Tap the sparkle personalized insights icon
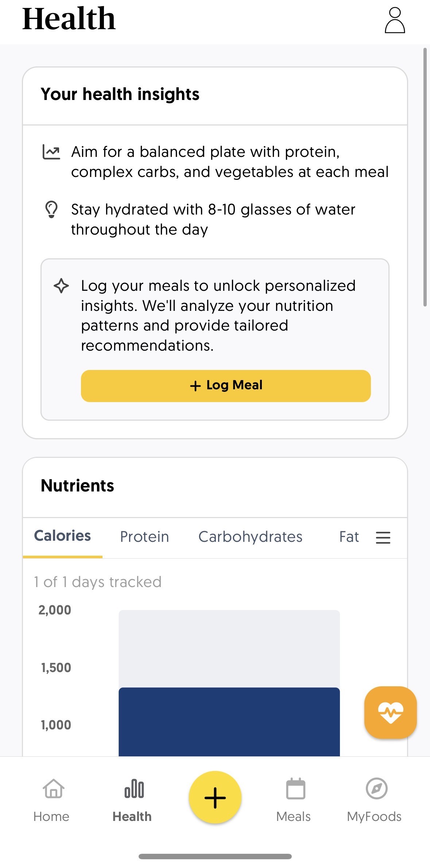The image size is (430, 868). pos(61,286)
